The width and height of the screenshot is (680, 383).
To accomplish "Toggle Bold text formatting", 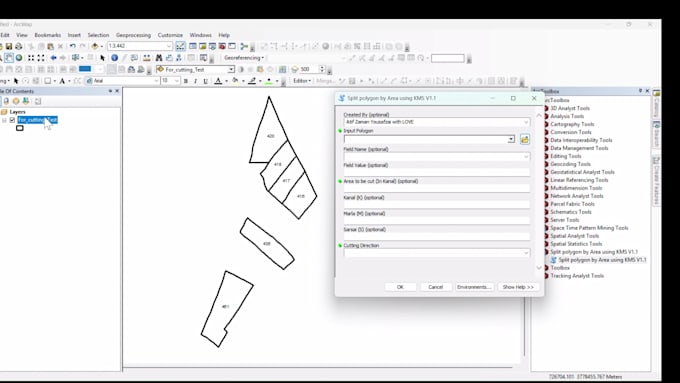I will 186,81.
